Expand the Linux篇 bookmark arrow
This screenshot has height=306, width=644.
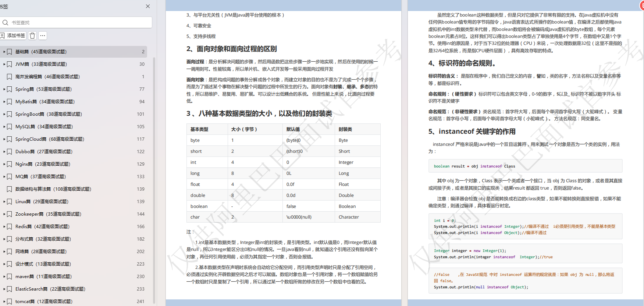(x=4, y=202)
